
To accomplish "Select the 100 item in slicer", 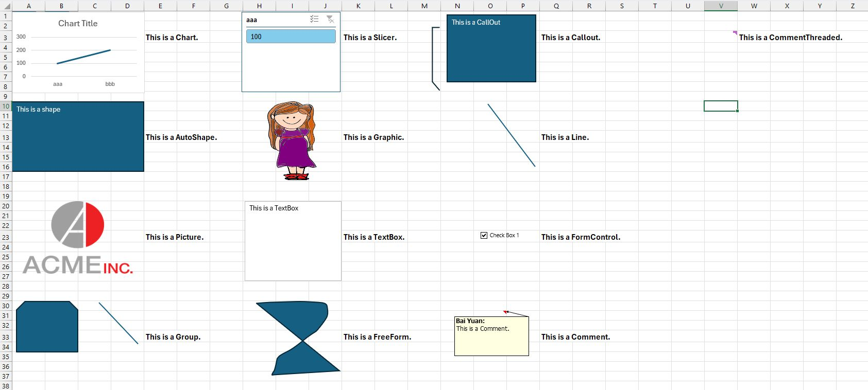I will (291, 37).
